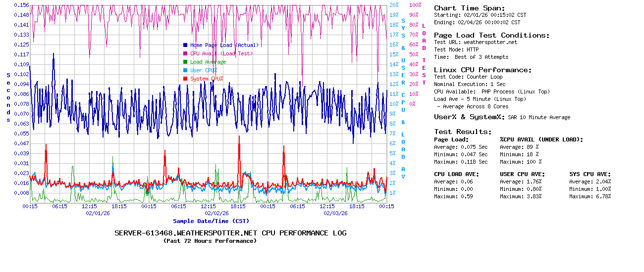This screenshot has width=644, height=272.
Task: Select the 02/02/26 date label on the time axis
Action: pos(216,213)
